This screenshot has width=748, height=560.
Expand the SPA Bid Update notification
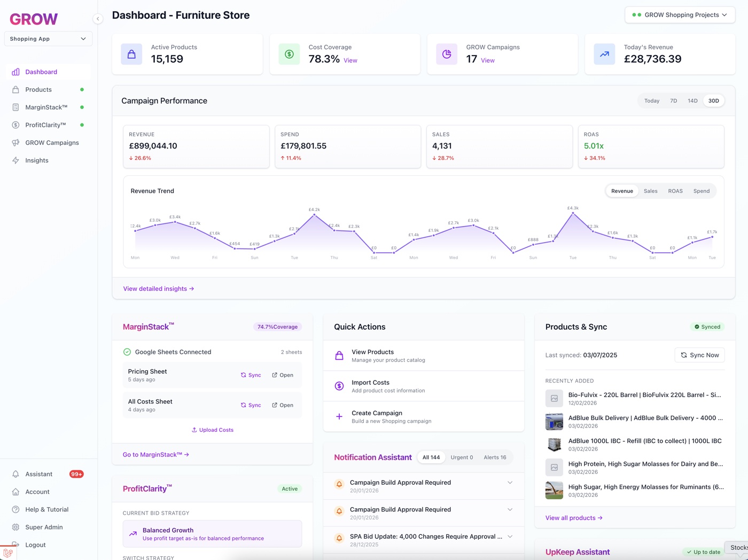pos(510,536)
